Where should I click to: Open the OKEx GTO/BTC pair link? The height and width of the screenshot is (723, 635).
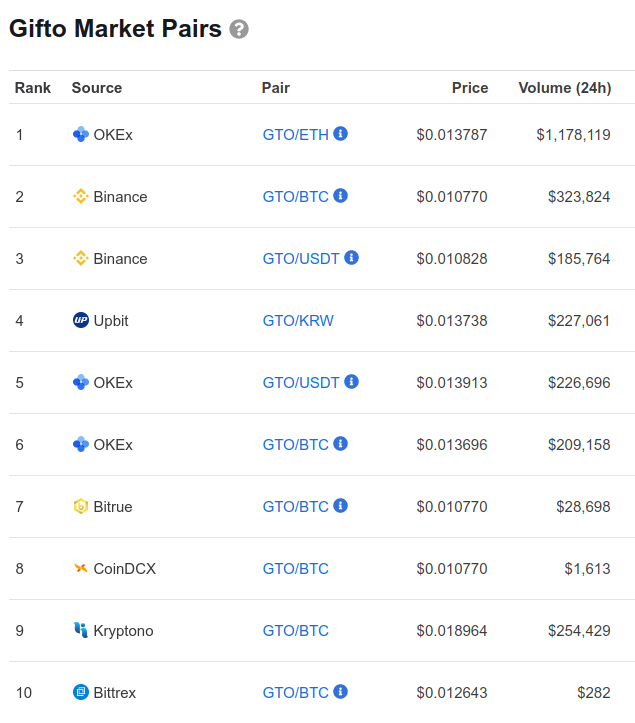point(296,444)
